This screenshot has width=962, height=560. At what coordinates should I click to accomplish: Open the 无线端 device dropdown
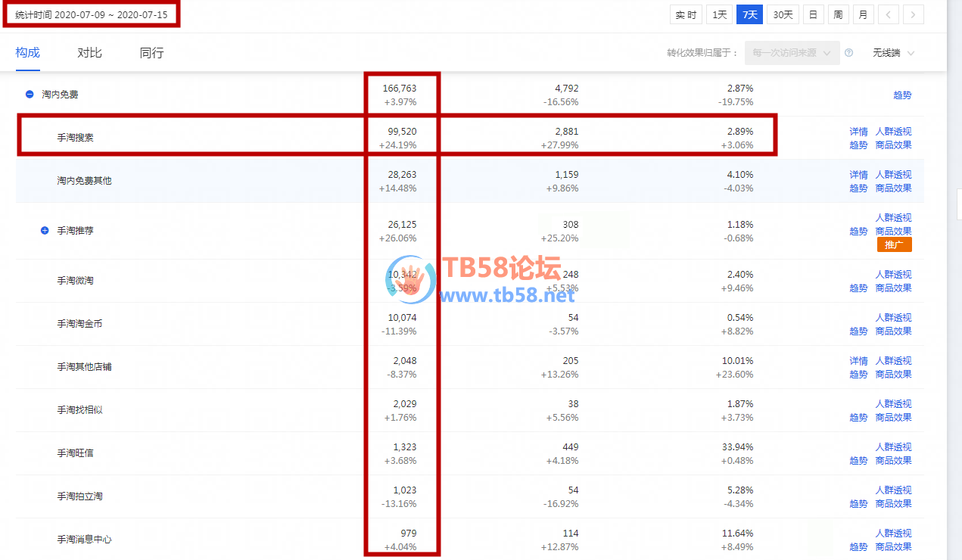pos(893,53)
